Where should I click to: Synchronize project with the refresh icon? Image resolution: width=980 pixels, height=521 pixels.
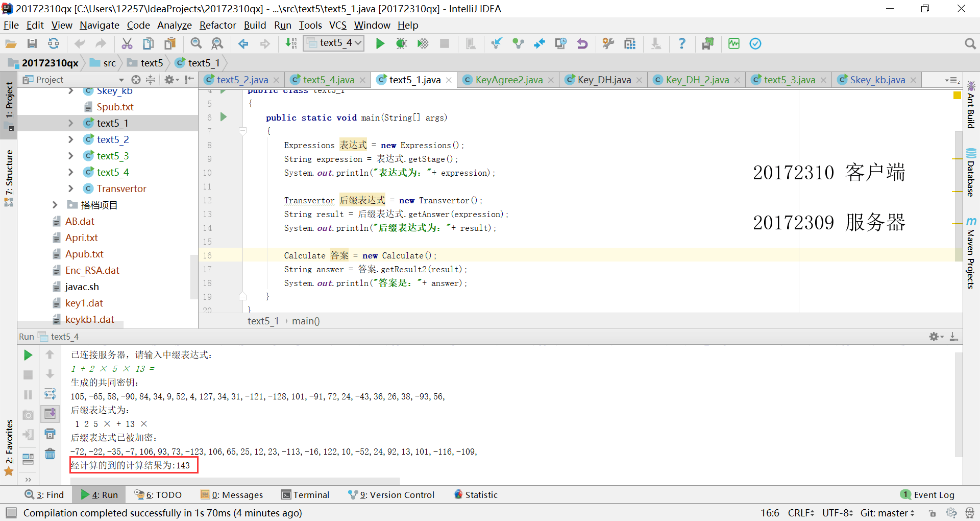[x=53, y=44]
